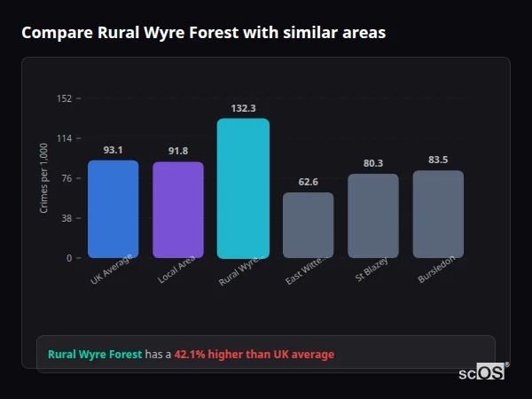Click the UK Average axis label
Viewport: 532px width, 399px height.
pos(112,269)
